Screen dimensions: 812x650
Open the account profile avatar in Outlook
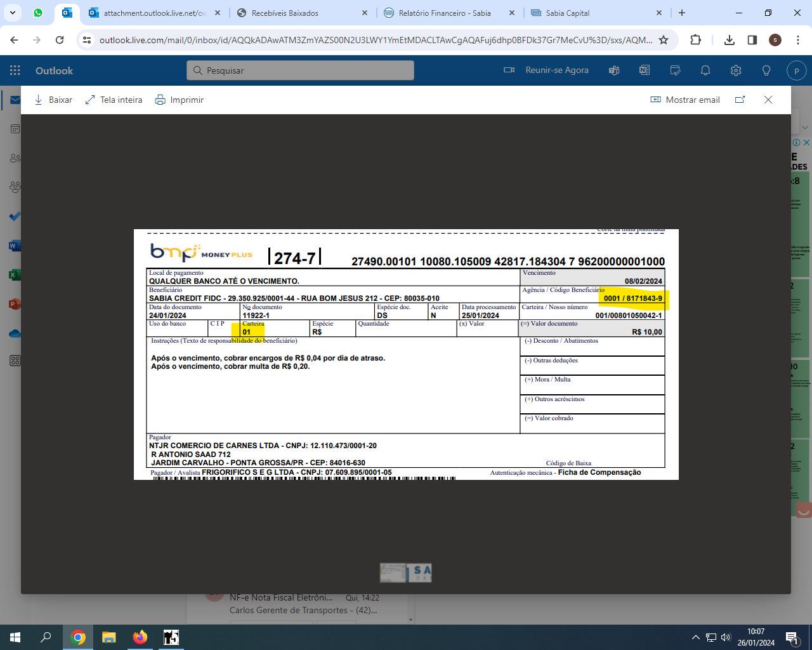click(x=796, y=70)
